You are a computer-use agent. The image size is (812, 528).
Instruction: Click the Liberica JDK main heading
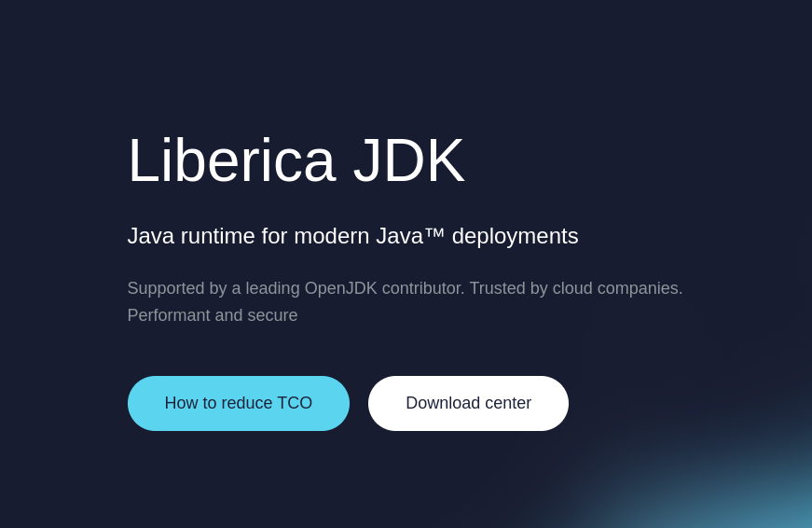click(x=296, y=160)
